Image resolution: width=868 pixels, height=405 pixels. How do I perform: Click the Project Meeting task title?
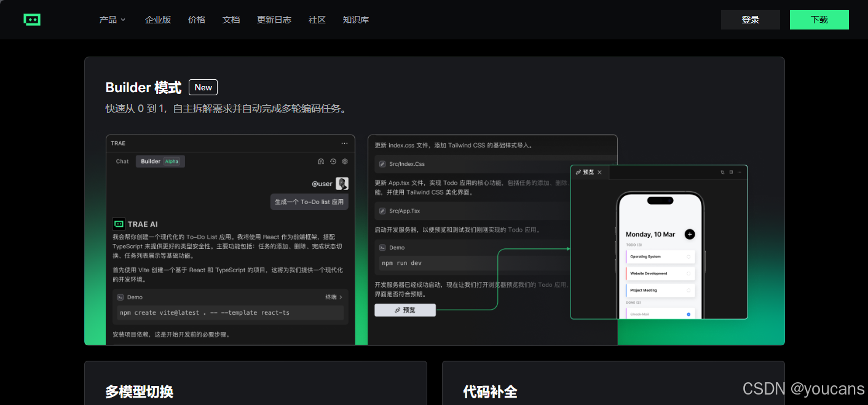644,290
